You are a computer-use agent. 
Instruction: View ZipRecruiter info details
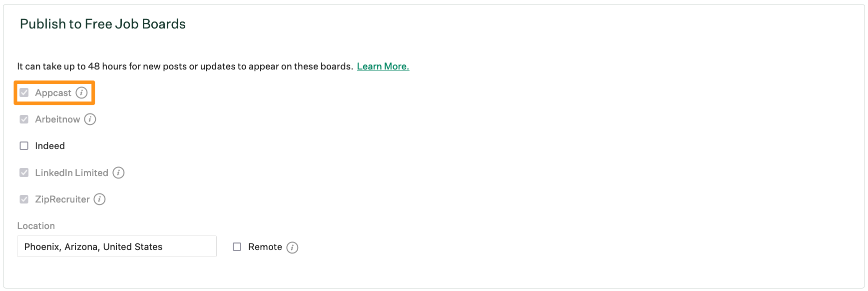coord(99,199)
